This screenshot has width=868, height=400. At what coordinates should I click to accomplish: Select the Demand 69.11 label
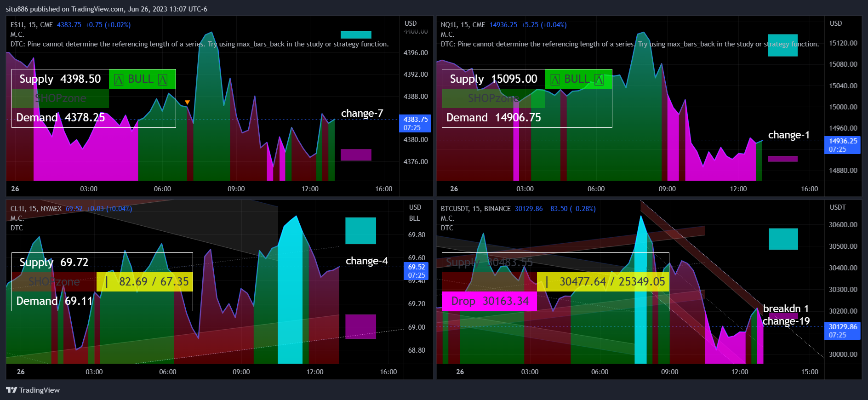[54, 301]
